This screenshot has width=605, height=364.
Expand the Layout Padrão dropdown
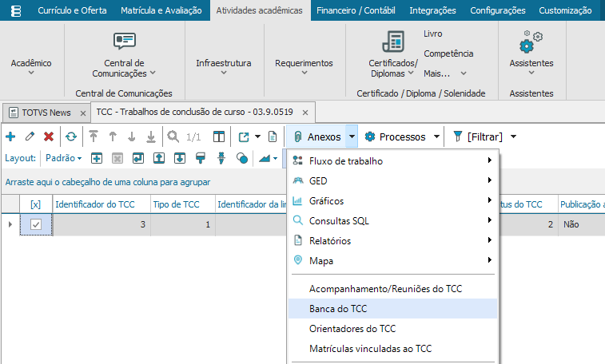(64, 158)
